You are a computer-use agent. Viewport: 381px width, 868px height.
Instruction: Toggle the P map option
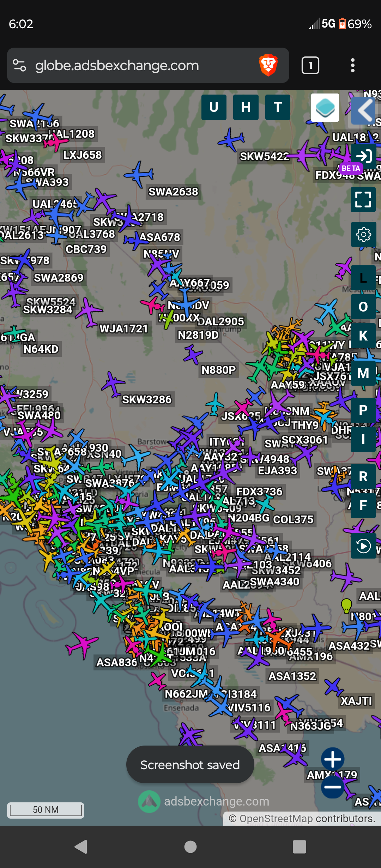click(x=363, y=410)
